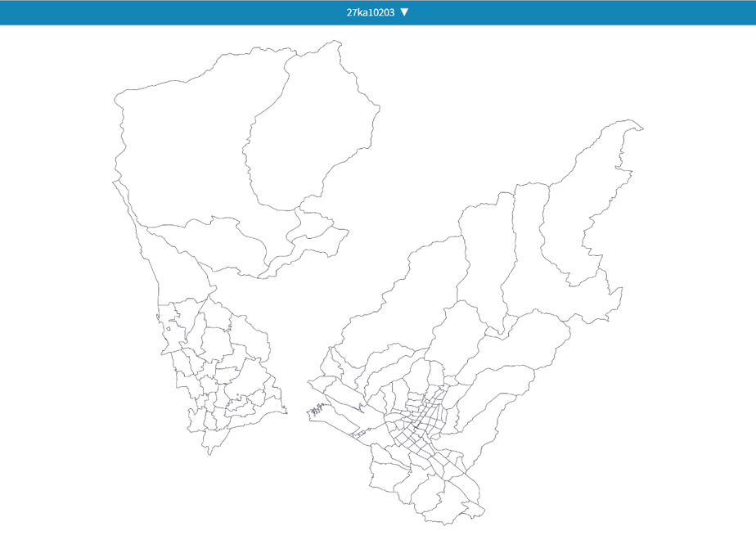Click the 27ka10203 title text
The image size is (756, 540).
point(371,12)
